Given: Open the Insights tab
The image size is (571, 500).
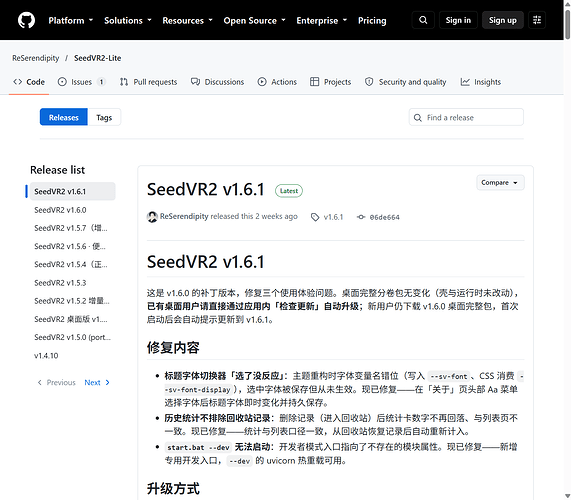Looking at the screenshot, I should click(481, 82).
